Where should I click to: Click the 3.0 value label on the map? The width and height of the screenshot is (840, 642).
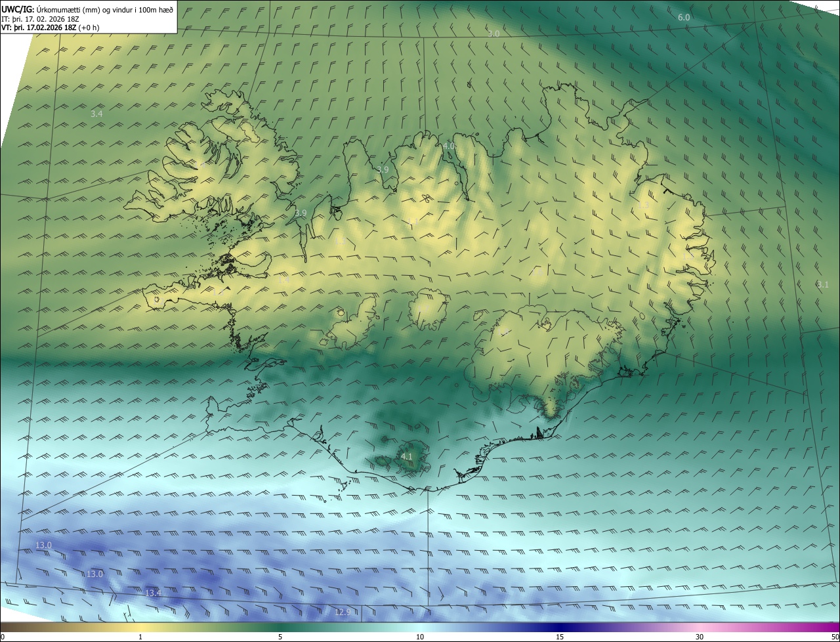[x=493, y=33]
